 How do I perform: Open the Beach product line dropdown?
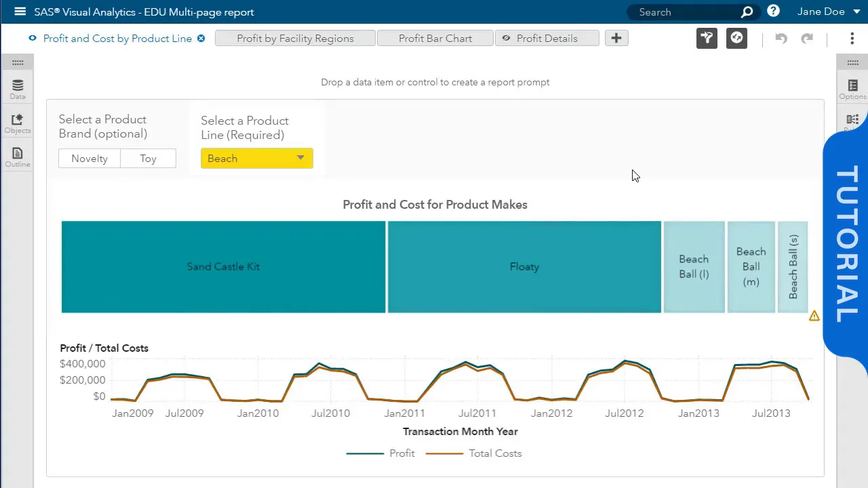[256, 159]
